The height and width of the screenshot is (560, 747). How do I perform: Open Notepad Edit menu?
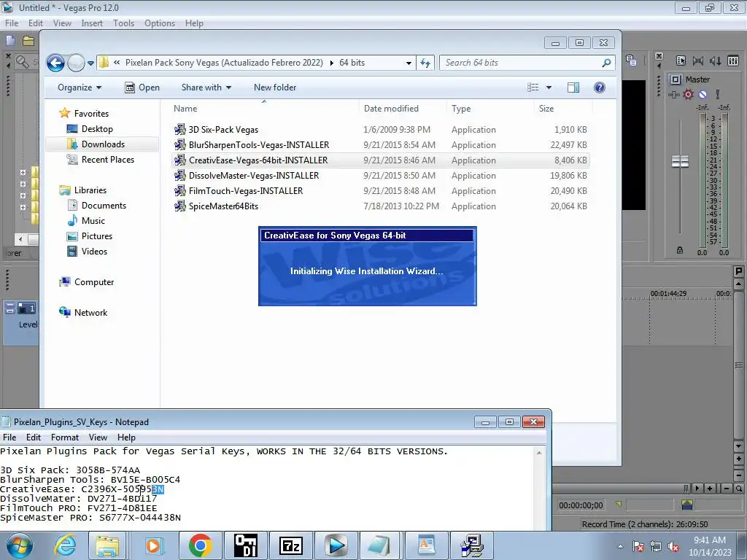pos(34,437)
